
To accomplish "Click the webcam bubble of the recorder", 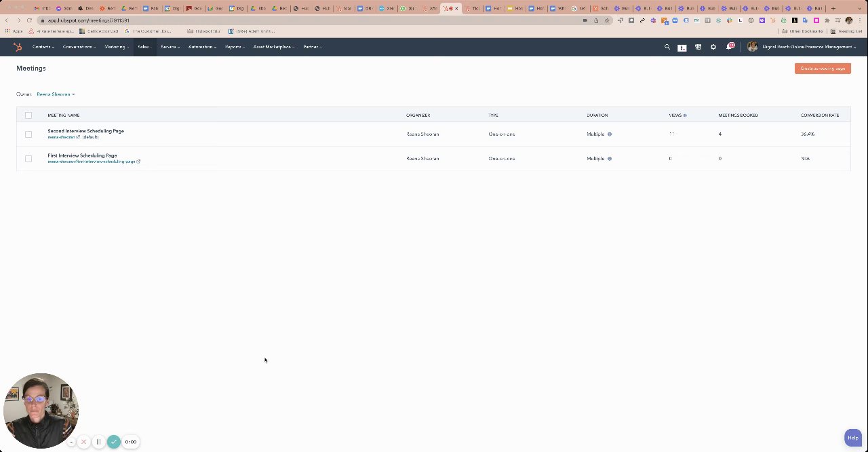I will [41, 411].
